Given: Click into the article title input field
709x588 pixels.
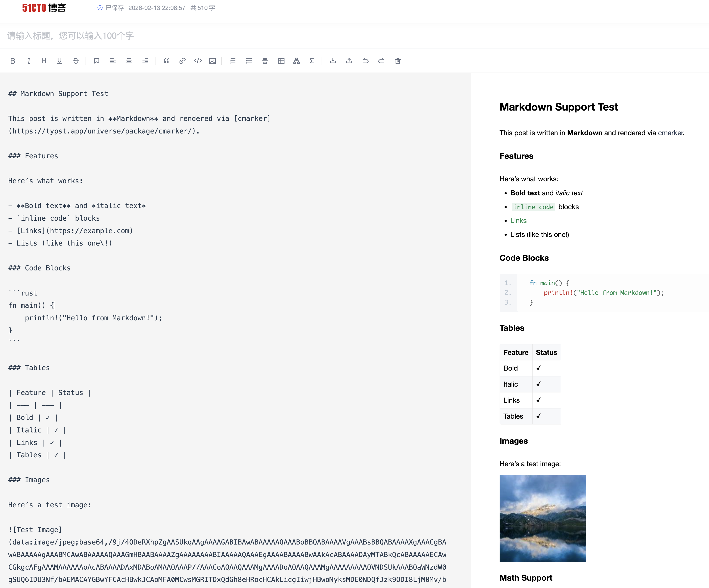Looking at the screenshot, I should tap(236, 36).
